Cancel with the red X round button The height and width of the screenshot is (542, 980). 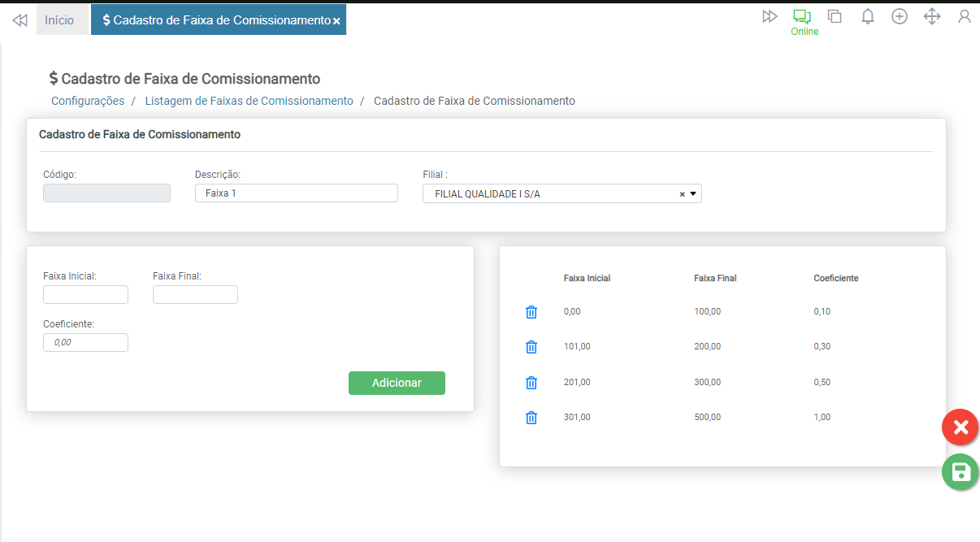click(x=960, y=427)
